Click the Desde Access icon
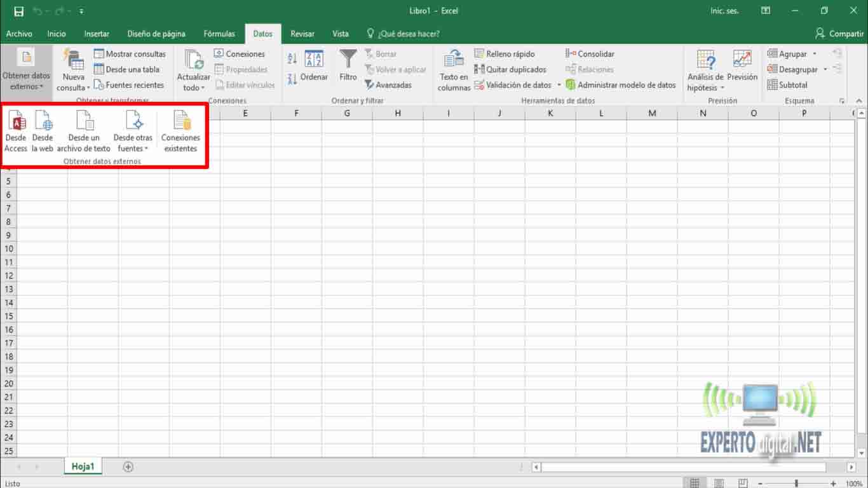 [x=16, y=121]
